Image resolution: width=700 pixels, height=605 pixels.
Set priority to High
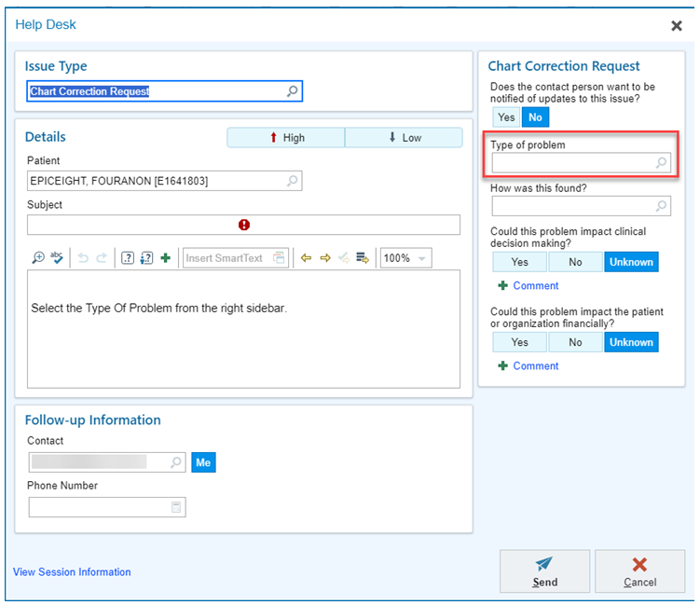286,138
